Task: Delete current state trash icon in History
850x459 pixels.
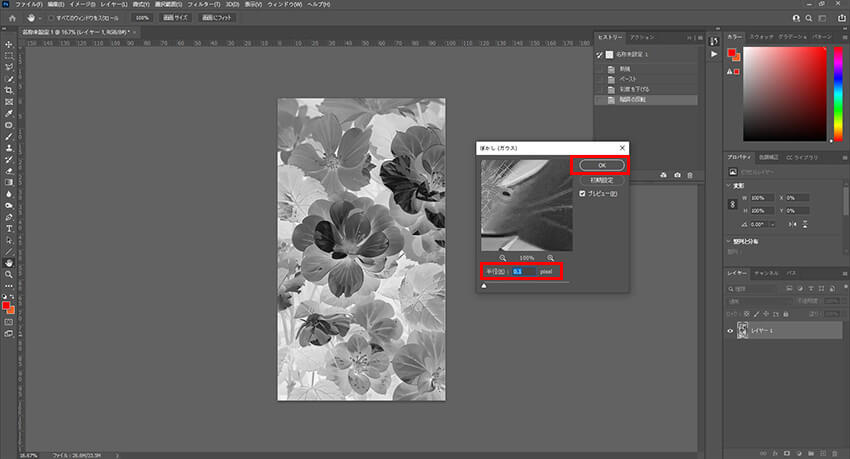Action: point(690,175)
